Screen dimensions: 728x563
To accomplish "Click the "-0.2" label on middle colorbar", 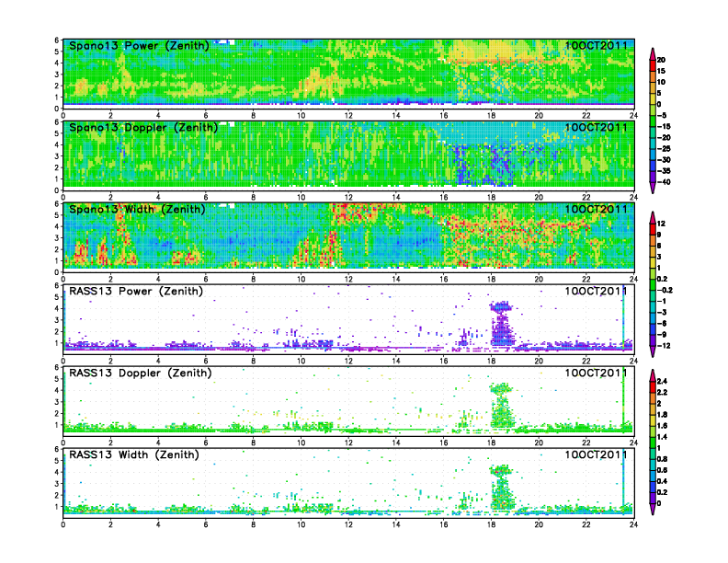I will (x=665, y=290).
